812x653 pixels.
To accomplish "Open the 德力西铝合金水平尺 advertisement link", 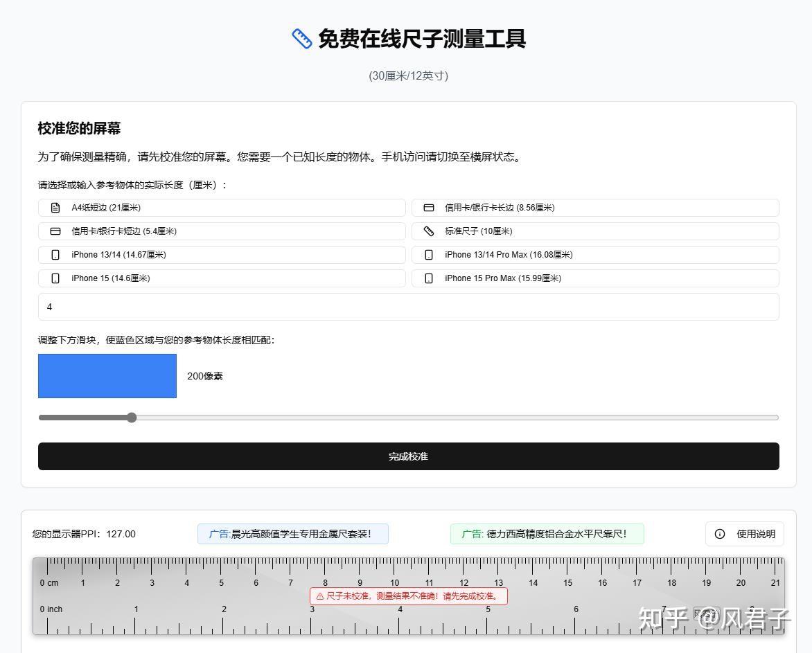I will (x=547, y=533).
